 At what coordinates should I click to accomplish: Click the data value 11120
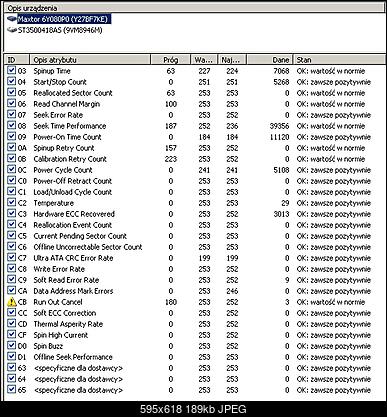coord(279,137)
